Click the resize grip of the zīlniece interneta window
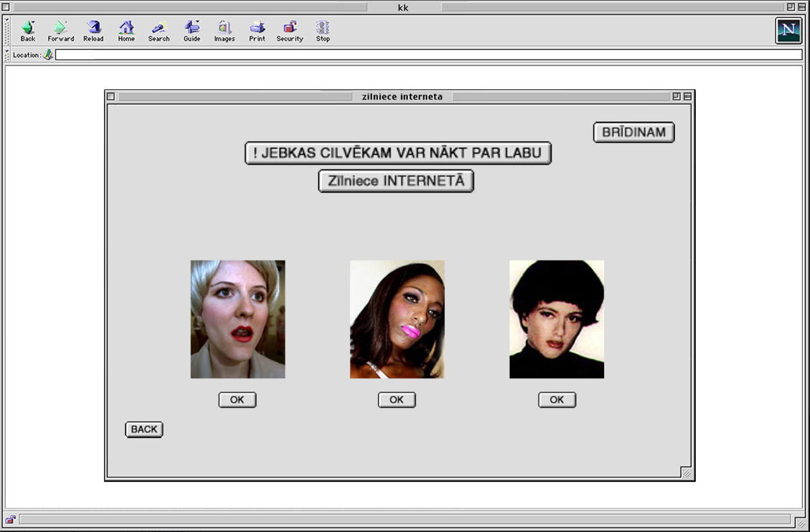The width and height of the screenshot is (810, 532). coord(686,473)
